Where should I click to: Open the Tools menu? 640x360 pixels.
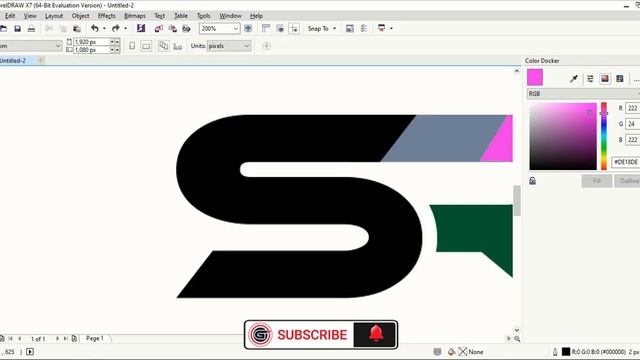click(x=203, y=16)
